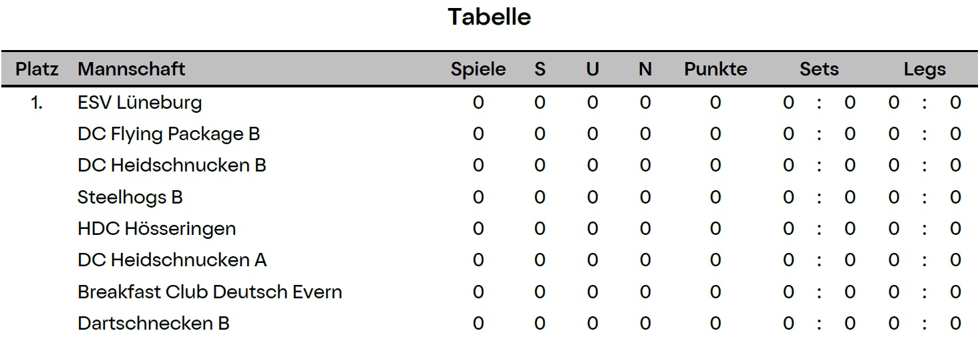Screen dimensions: 980x337
Task: Click the ESV Lüneburg team name
Action: [140, 103]
